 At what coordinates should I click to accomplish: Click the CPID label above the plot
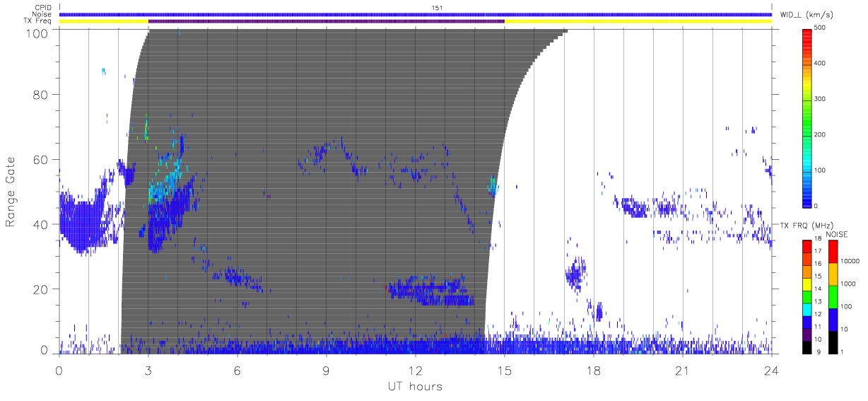[x=42, y=8]
